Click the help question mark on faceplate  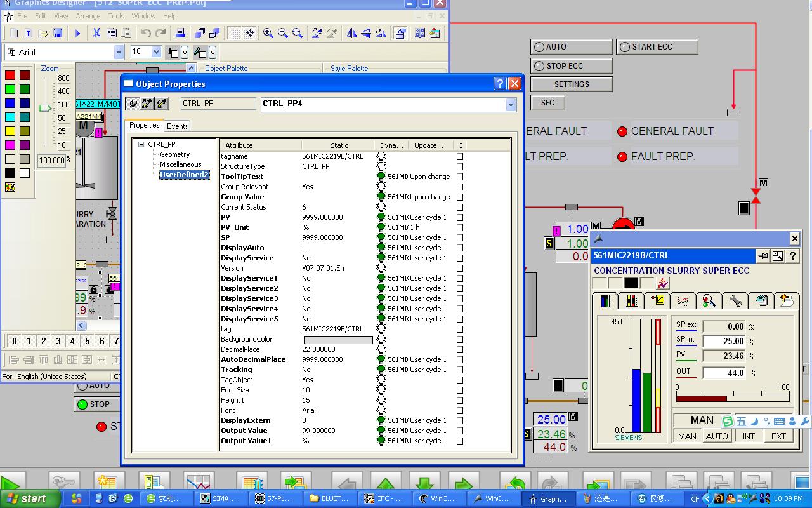pyautogui.click(x=792, y=256)
